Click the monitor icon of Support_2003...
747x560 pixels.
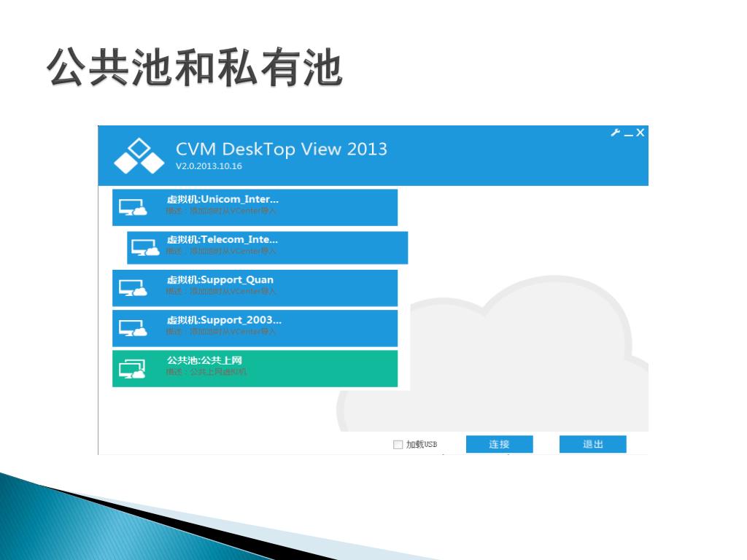(133, 328)
